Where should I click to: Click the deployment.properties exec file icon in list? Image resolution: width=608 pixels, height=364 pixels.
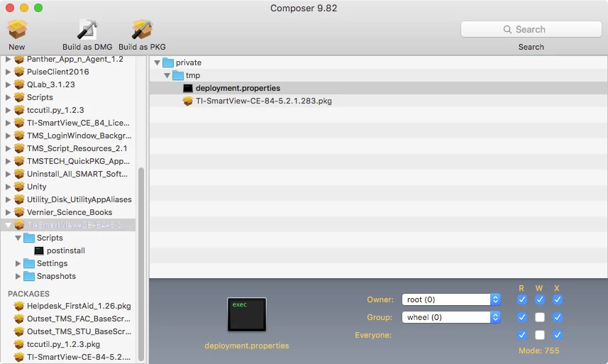[188, 89]
